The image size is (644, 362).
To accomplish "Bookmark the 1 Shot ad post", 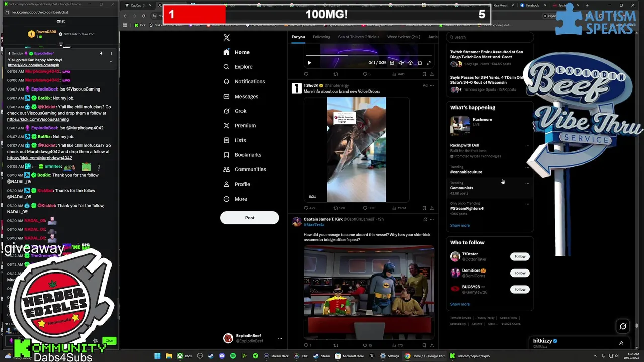I will 424,208.
